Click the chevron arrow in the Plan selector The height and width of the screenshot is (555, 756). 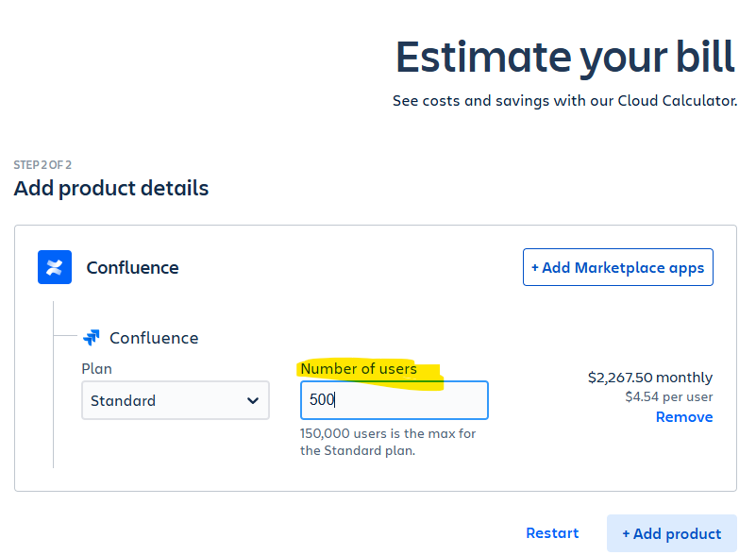point(253,400)
